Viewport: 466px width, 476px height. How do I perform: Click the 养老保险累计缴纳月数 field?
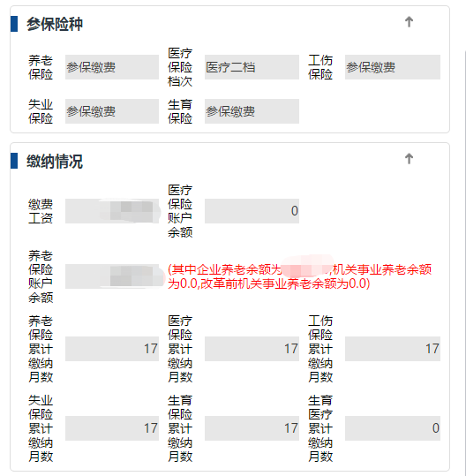click(112, 349)
